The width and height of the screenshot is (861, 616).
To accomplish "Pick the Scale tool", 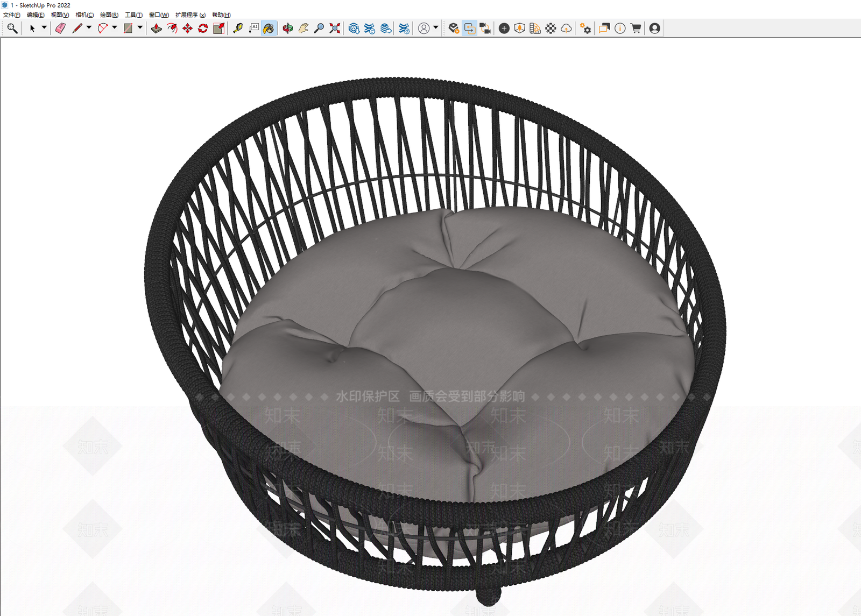I will 218,29.
